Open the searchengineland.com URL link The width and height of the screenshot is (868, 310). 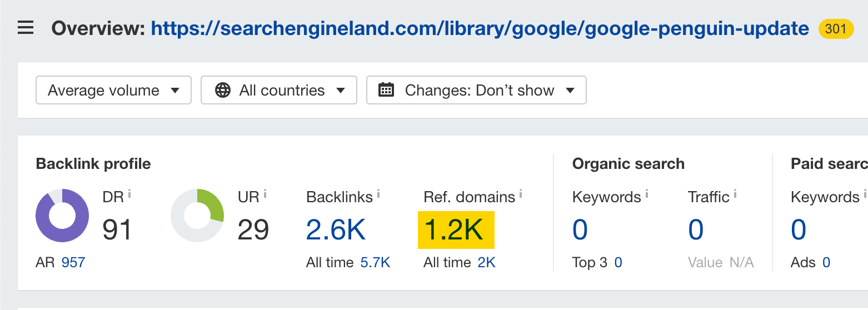tap(480, 28)
